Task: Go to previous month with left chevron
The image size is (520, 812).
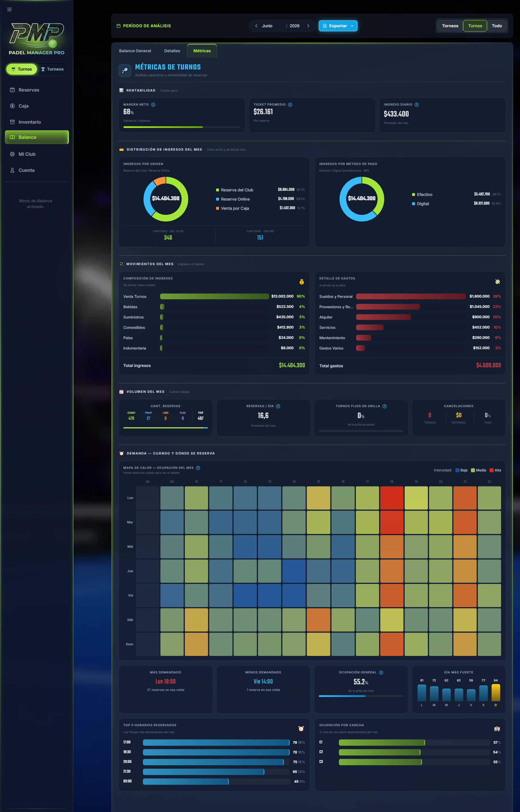Action: click(x=256, y=26)
